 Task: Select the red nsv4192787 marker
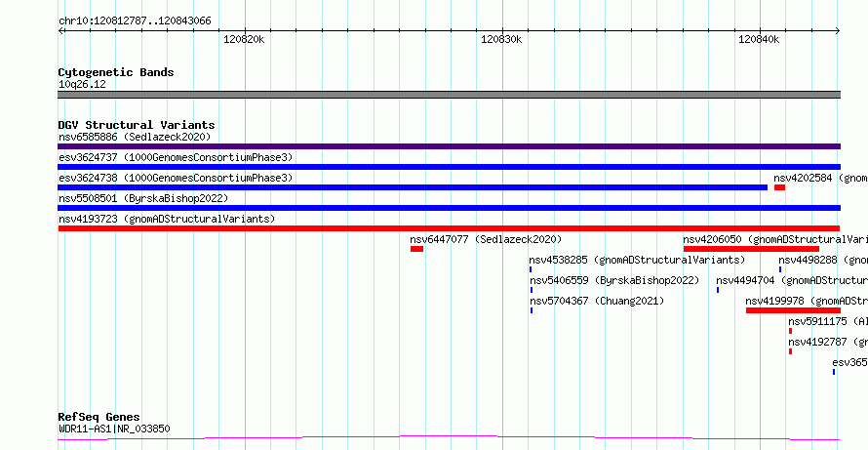(790, 351)
